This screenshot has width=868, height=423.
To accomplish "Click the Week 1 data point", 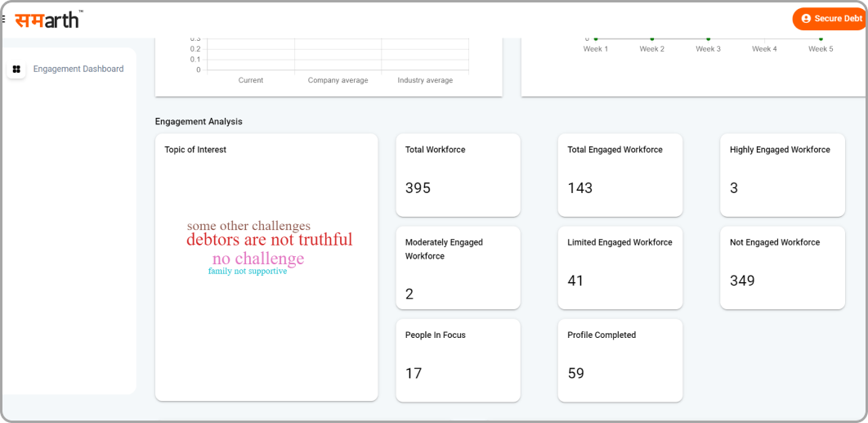I will pyautogui.click(x=595, y=38).
